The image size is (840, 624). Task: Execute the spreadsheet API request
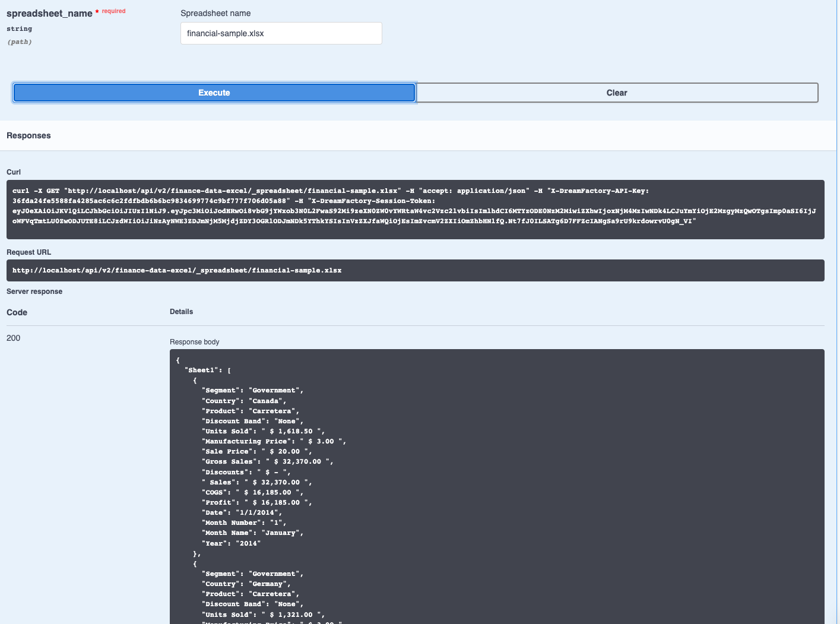point(214,93)
